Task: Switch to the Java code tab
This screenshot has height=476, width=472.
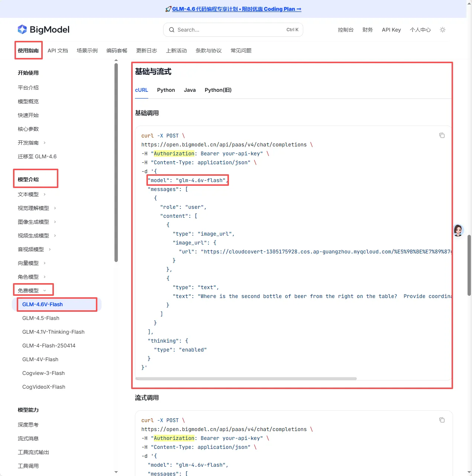Action: pos(190,90)
